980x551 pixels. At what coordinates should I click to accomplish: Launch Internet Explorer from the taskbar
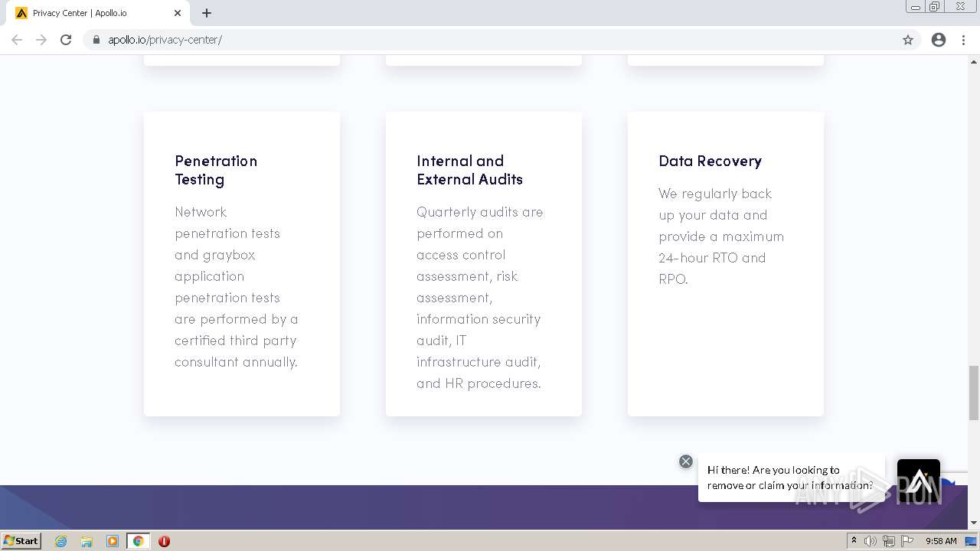61,541
